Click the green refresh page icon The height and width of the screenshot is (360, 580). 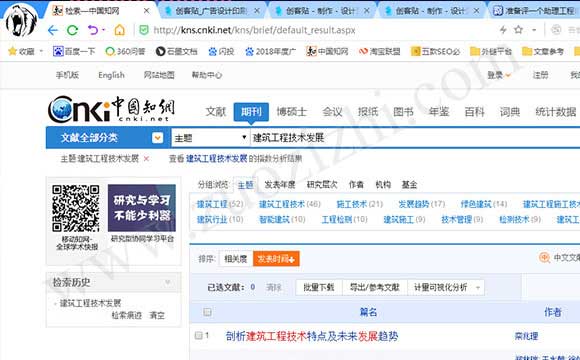72,30
